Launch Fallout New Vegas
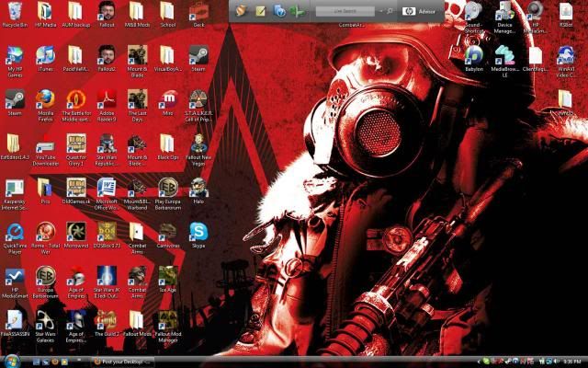The height and width of the screenshot is (368, 588). click(198, 149)
